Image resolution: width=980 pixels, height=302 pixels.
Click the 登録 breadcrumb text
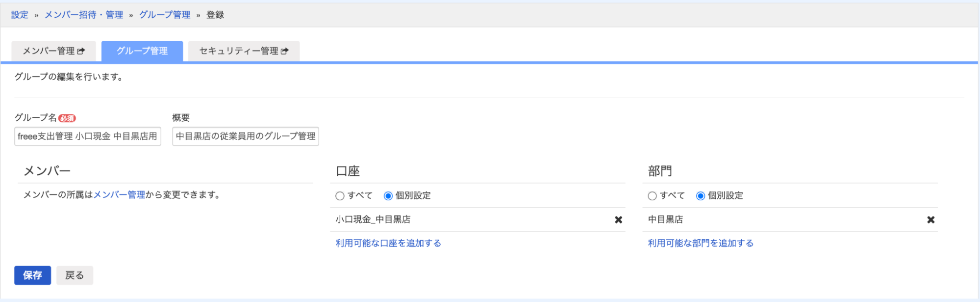point(215,15)
